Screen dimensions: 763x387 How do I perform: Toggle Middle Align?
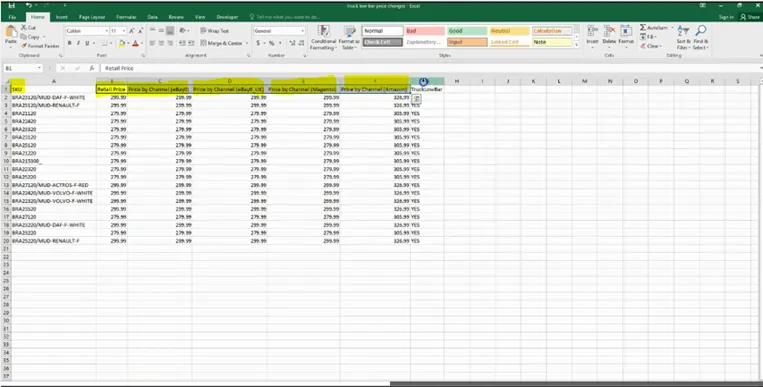[x=161, y=31]
